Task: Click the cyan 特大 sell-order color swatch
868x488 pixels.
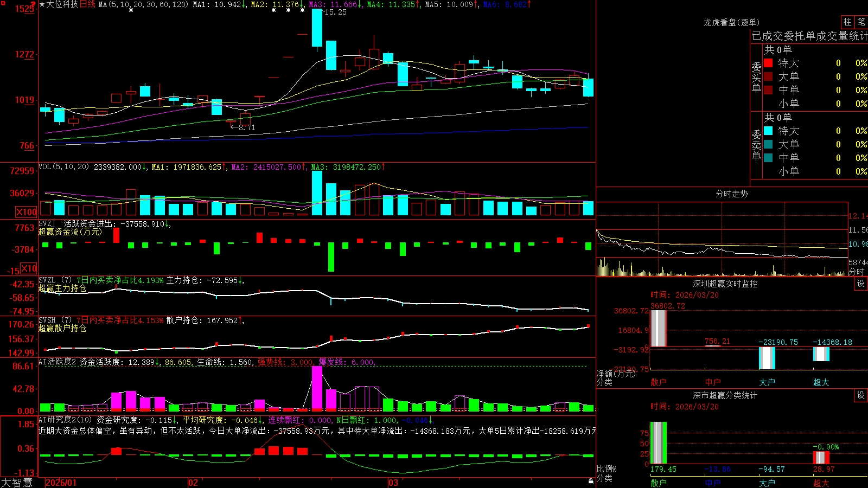Action: coord(768,131)
